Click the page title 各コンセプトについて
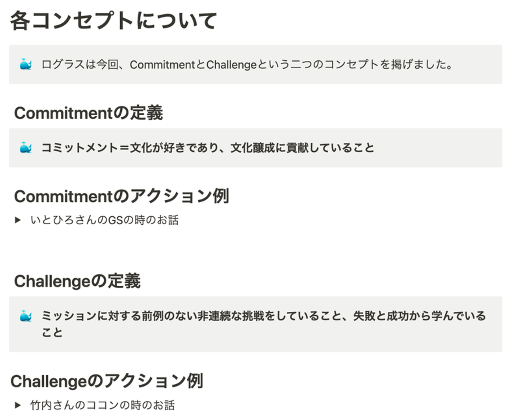Screen dimensions: 520x420 pos(113,21)
